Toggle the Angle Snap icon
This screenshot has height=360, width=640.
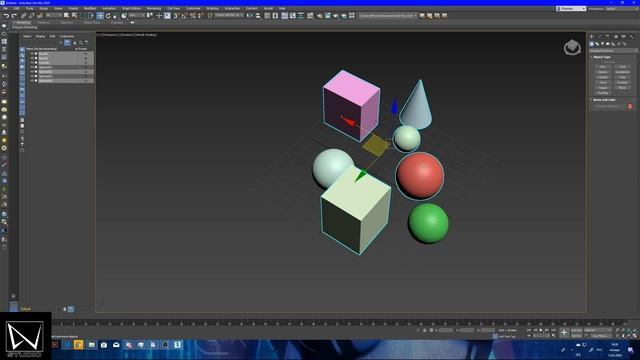point(184,16)
